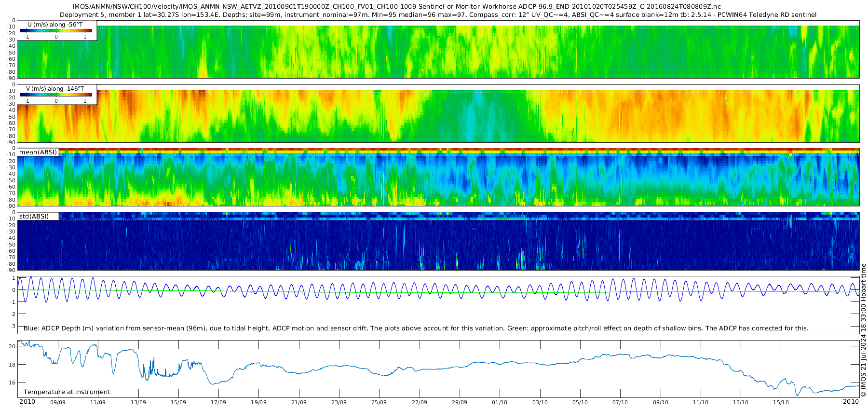
Task: Click the 11/10 date tick label
Action: 701,402
